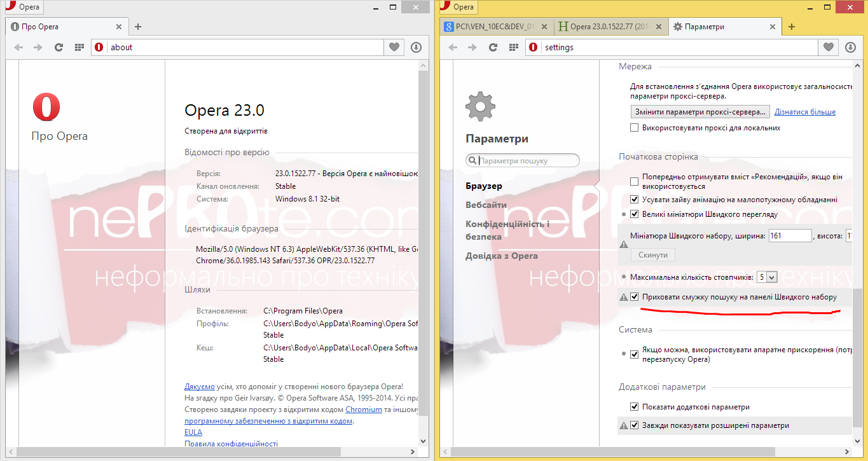Click Змінити параметри проксі-сервера button
Viewport: 868px width, 461px height.
click(700, 111)
